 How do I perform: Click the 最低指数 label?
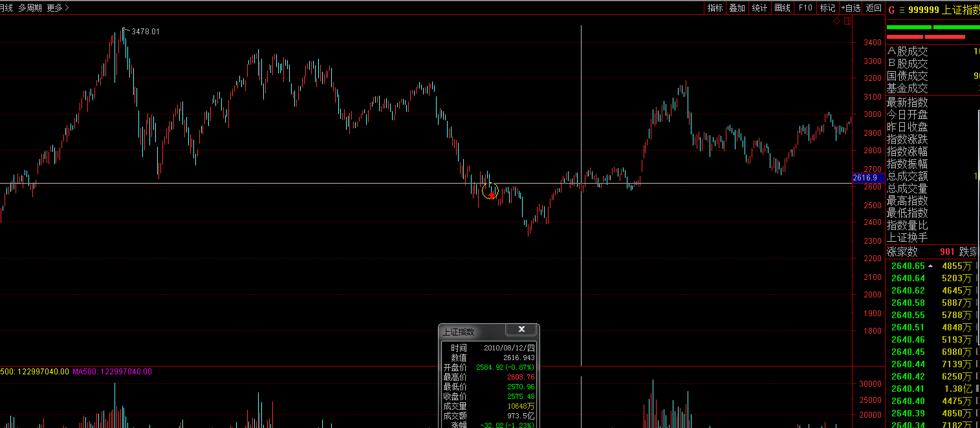coord(907,213)
